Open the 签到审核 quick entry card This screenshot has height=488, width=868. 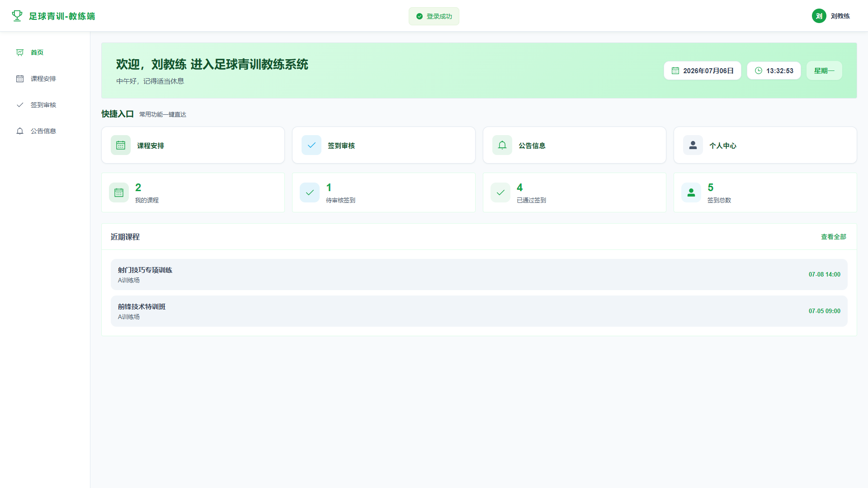384,145
